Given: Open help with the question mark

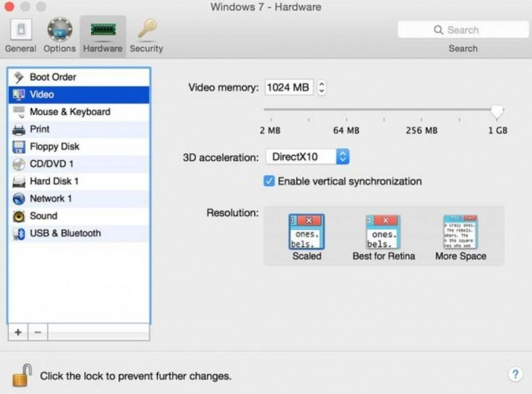Looking at the screenshot, I should point(515,374).
